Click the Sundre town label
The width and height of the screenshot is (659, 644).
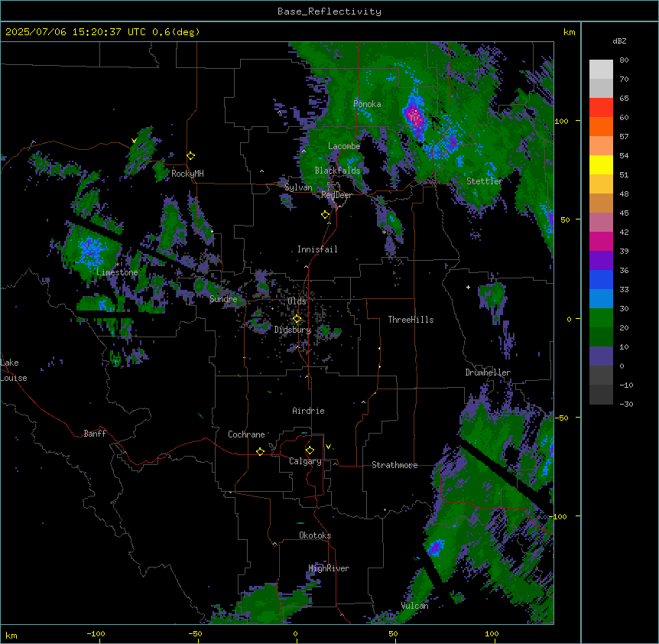[223, 299]
